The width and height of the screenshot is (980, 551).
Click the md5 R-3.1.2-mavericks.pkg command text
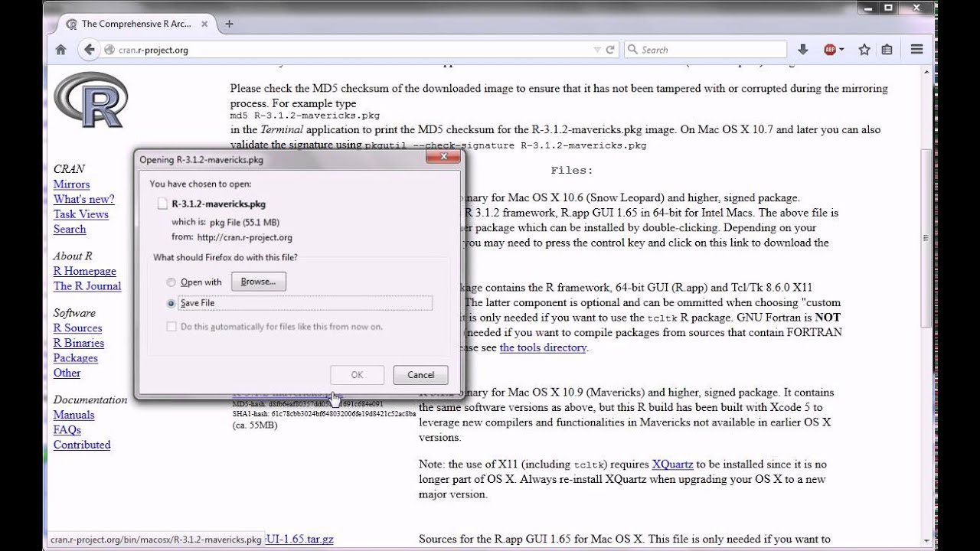point(305,116)
